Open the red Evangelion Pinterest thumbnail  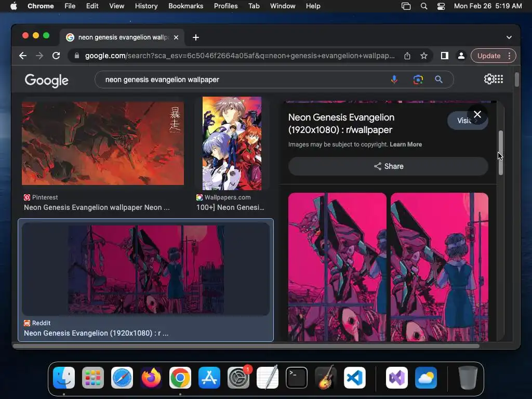[x=103, y=143]
